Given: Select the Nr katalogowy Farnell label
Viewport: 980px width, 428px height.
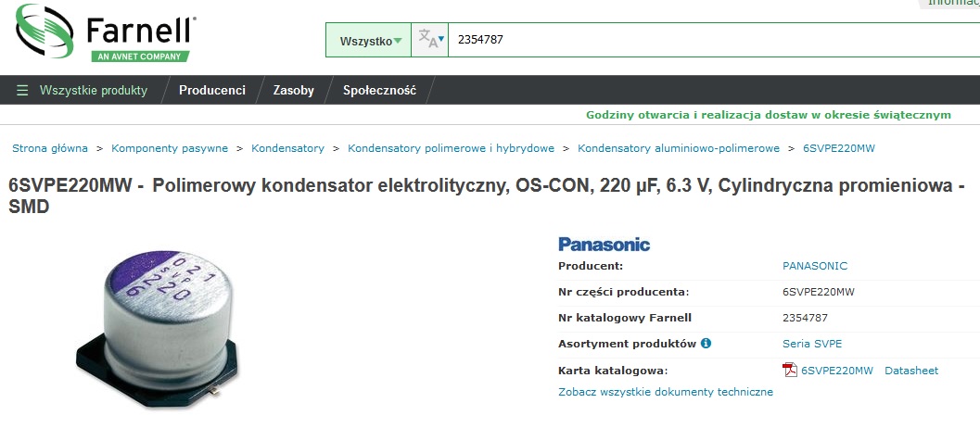Looking at the screenshot, I should click(624, 318).
